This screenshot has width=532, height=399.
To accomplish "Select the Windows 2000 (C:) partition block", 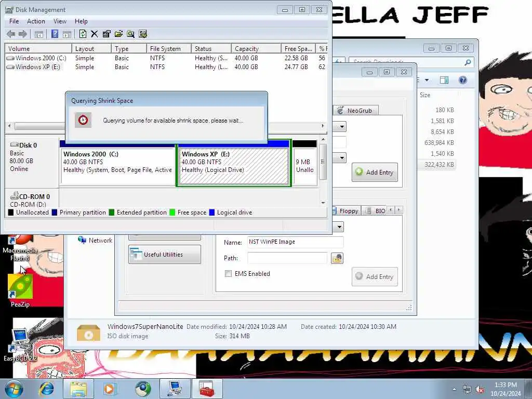I will (117, 164).
